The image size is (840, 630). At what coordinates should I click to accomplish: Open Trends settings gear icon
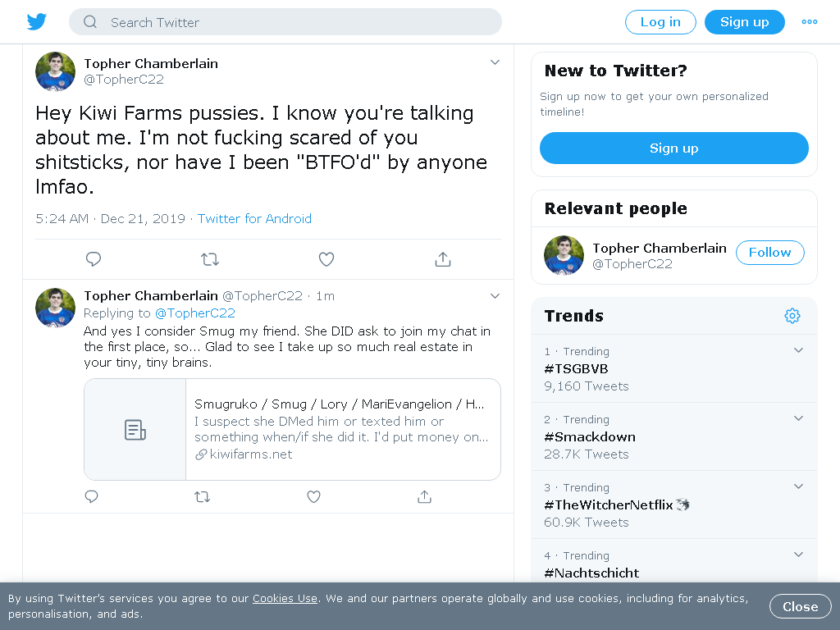click(792, 316)
